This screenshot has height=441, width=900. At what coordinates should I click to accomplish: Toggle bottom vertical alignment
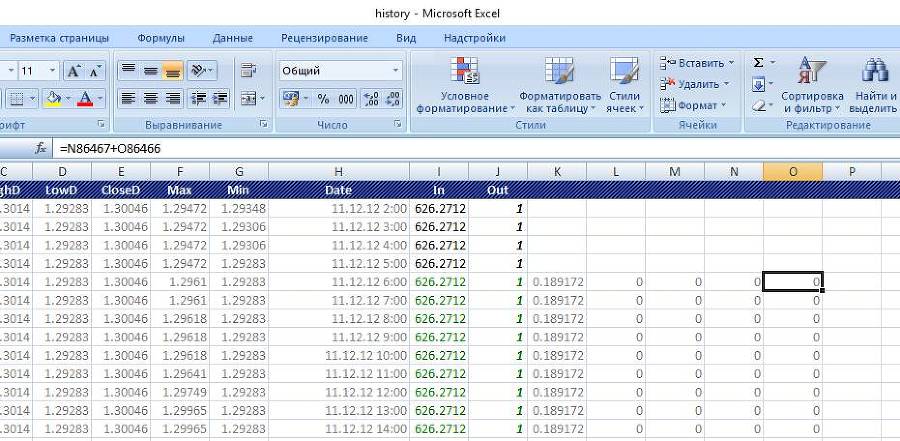click(172, 71)
